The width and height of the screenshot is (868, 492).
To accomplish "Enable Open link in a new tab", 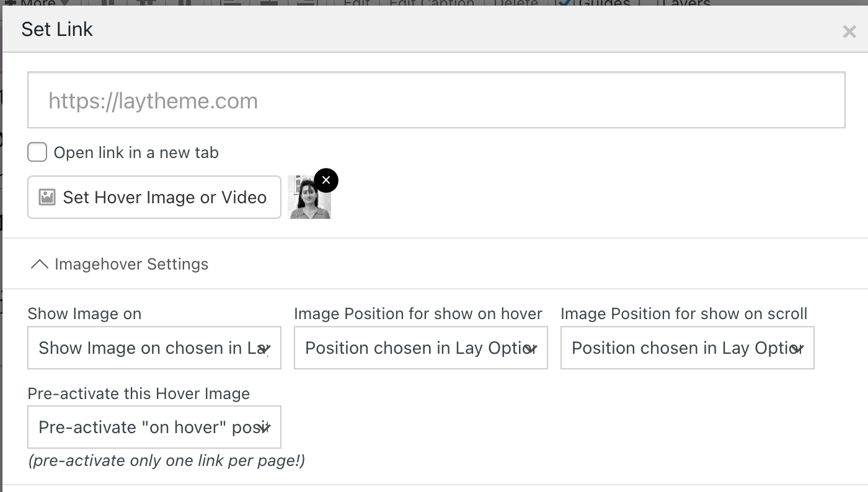I will click(37, 152).
